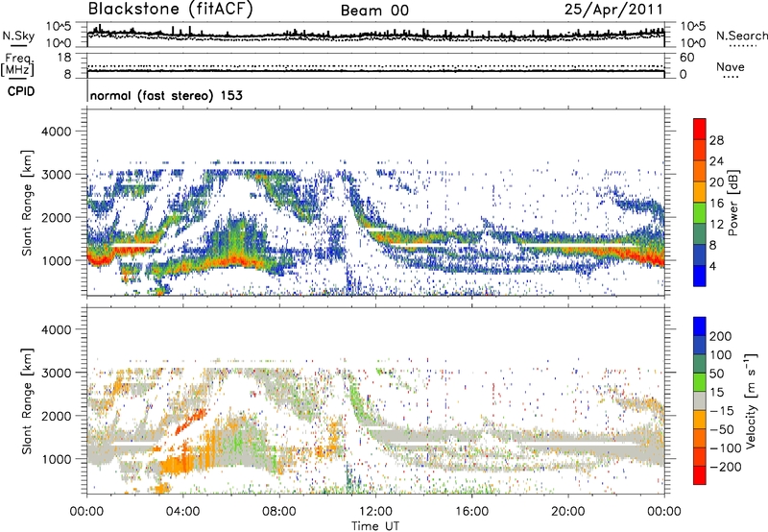Click the 28 label on power colorbar

716,140
